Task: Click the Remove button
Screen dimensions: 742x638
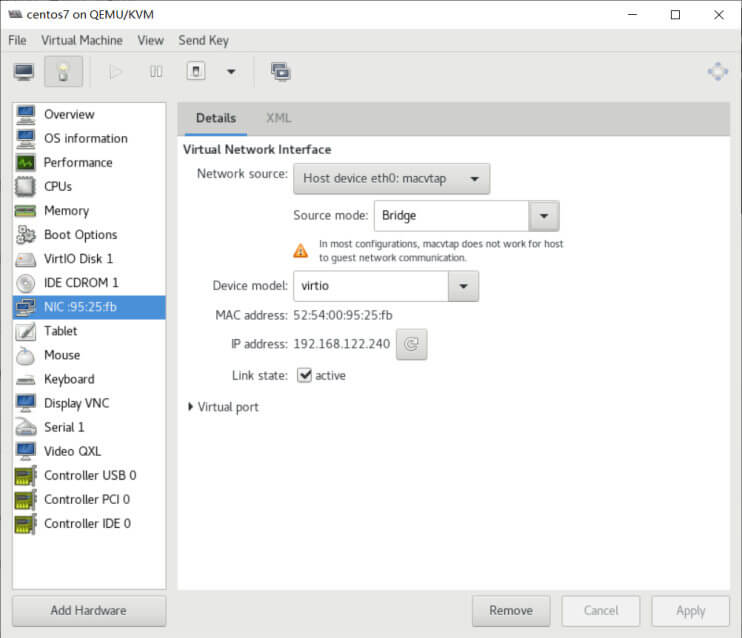Action: tap(511, 611)
